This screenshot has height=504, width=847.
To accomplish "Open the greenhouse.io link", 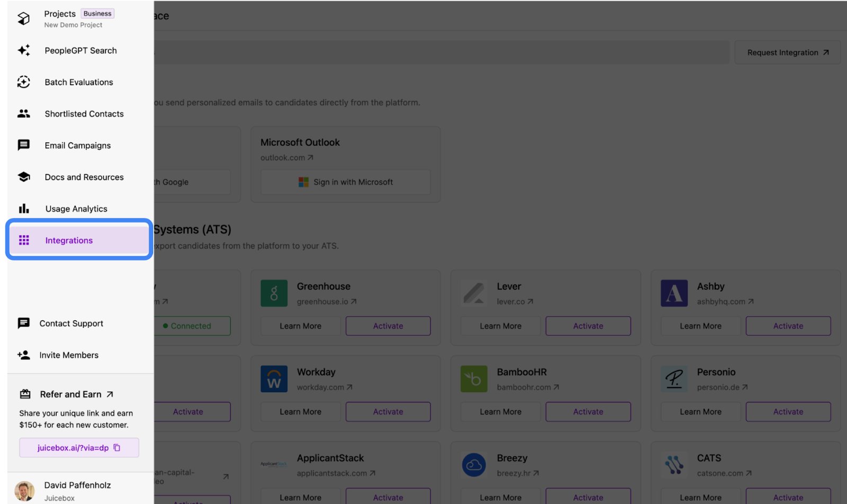I will click(x=327, y=302).
